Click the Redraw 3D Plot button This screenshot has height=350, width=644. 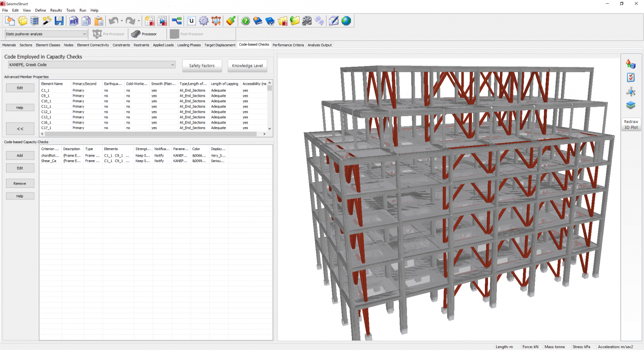631,124
